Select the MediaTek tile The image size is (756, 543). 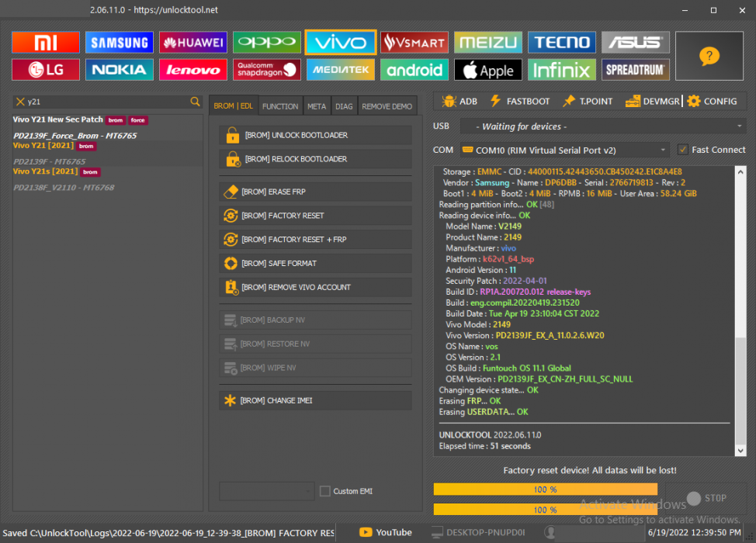[x=341, y=70]
